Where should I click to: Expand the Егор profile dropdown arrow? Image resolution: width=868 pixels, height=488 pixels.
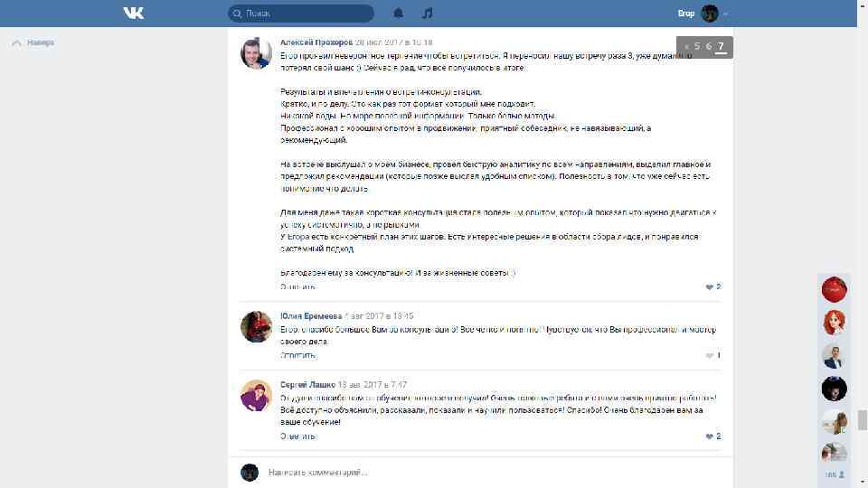coord(725,14)
